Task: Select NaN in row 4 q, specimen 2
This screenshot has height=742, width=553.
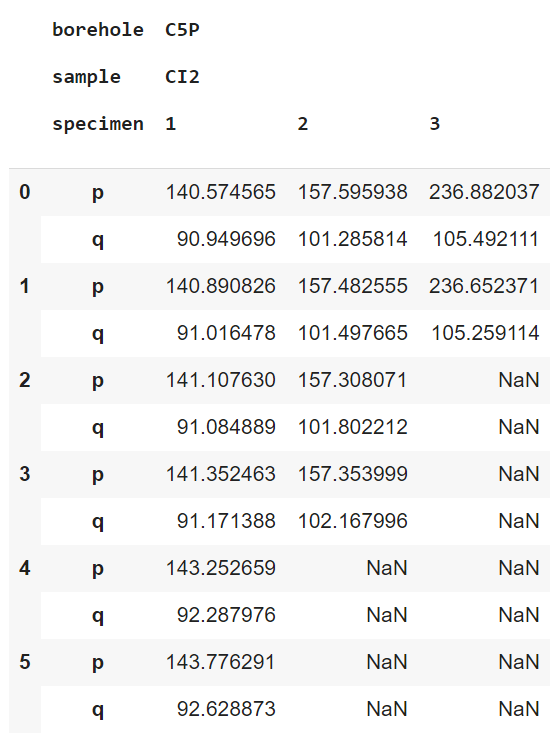Action: 387,615
